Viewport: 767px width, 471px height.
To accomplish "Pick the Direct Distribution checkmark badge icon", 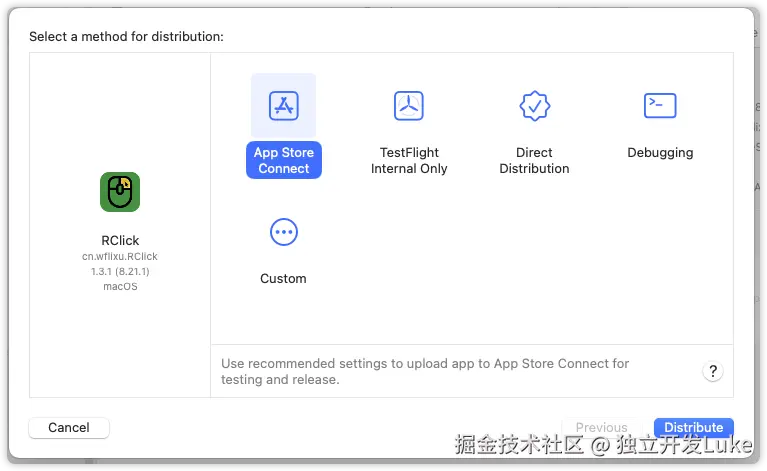I will (534, 106).
